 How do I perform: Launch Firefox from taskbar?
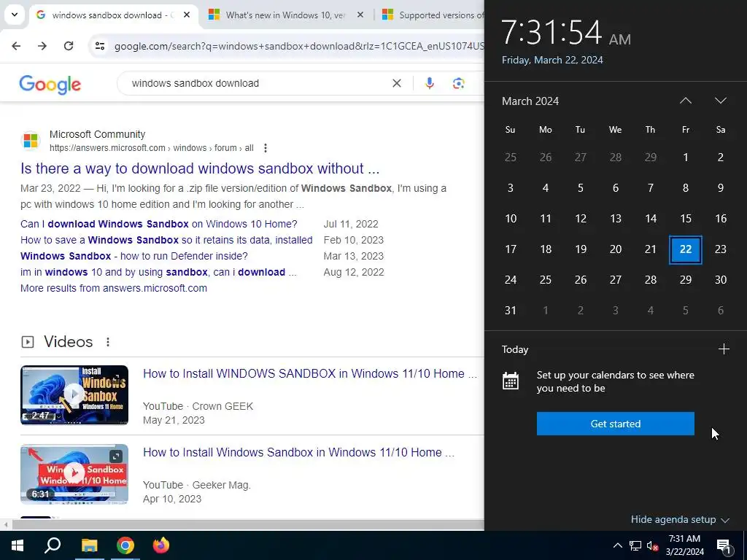161,545
